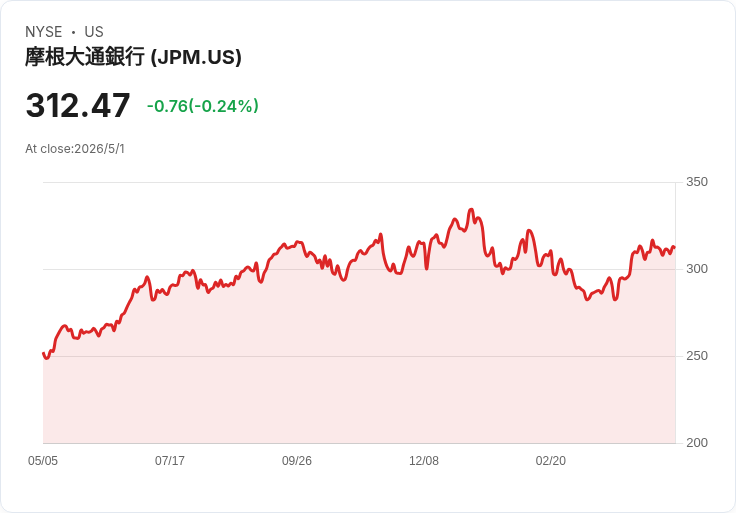736x513 pixels.
Task: Select the 02/20 date on x-axis
Action: [x=551, y=461]
